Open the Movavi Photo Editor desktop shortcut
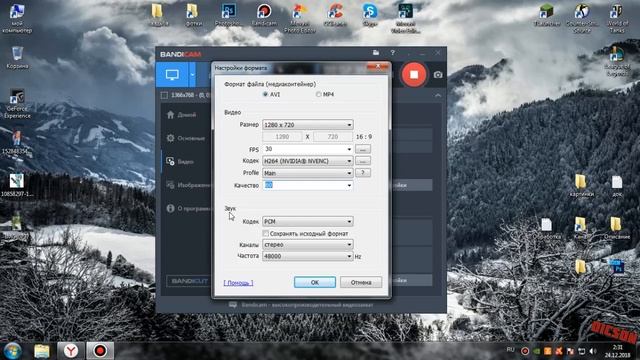Image resolution: width=640 pixels, height=360 pixels. (300, 18)
